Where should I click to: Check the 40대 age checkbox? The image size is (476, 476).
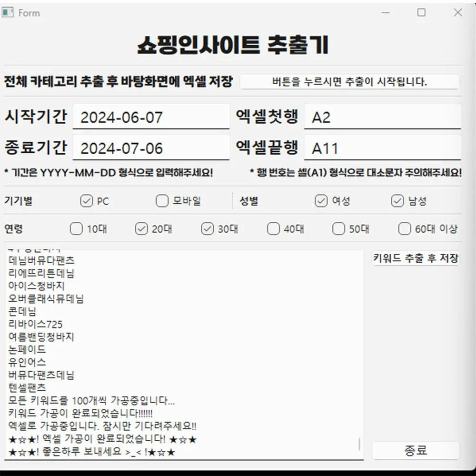(273, 229)
